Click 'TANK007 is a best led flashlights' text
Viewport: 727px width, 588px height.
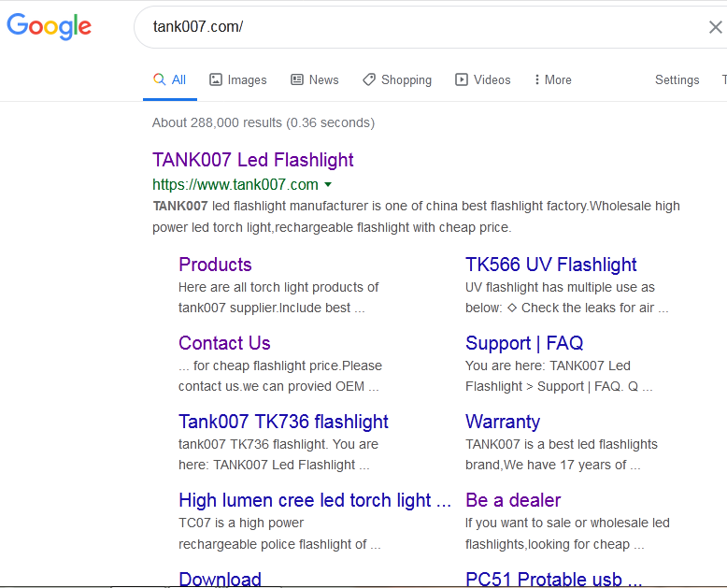coord(562,444)
